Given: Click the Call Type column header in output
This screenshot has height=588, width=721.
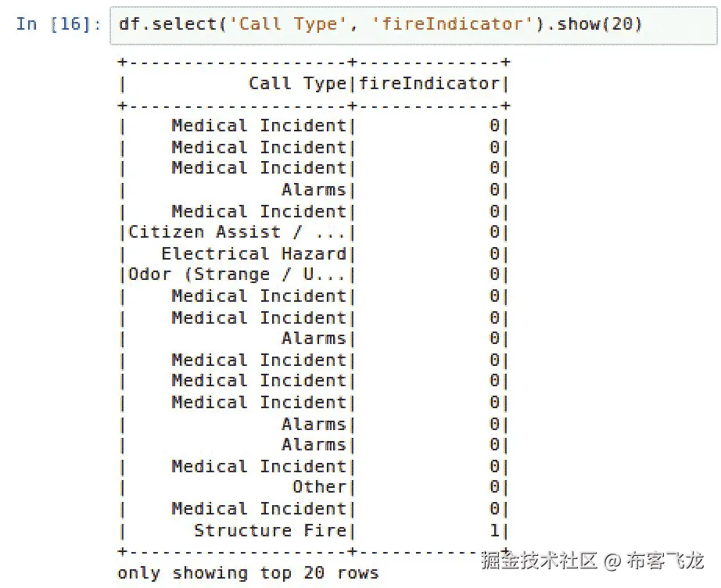Looking at the screenshot, I should tap(297, 83).
